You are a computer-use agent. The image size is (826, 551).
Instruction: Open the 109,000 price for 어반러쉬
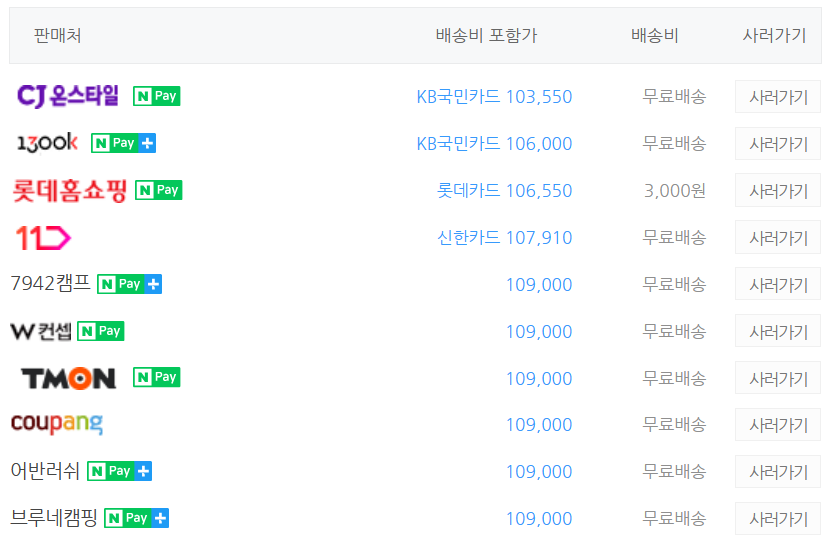tap(539, 471)
